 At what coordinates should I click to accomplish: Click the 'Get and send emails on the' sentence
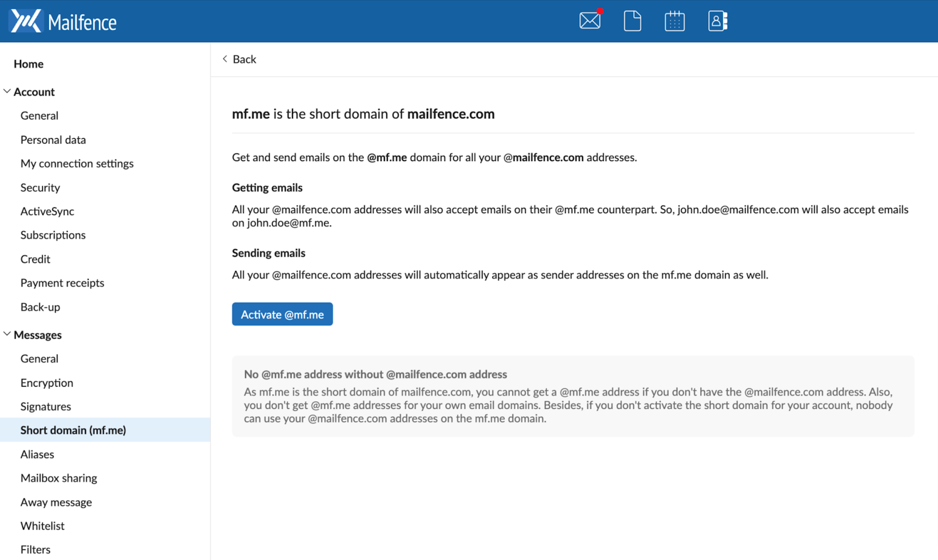coord(434,158)
